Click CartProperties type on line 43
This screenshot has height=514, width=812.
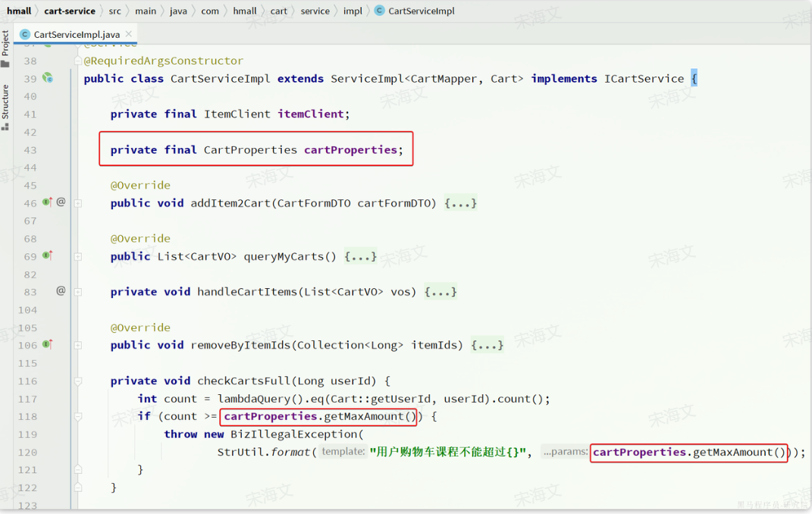point(251,149)
